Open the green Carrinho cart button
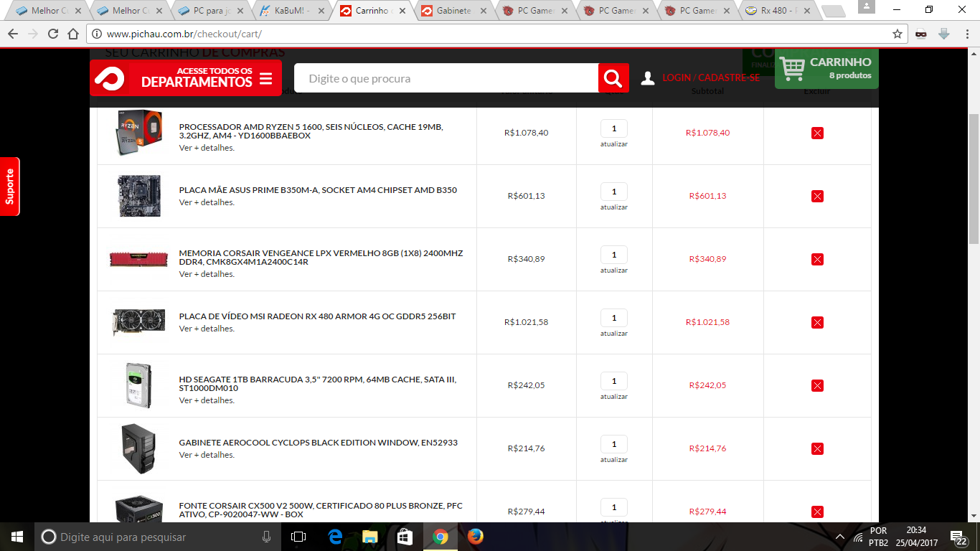The image size is (980, 551). [x=826, y=69]
